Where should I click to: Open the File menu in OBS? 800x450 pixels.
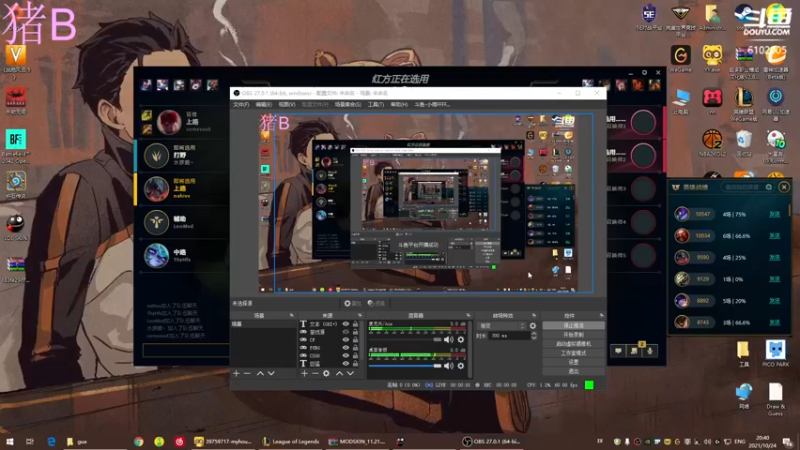click(241, 105)
